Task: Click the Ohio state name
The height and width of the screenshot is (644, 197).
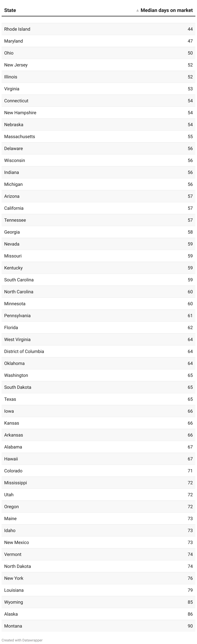Action: [9, 53]
